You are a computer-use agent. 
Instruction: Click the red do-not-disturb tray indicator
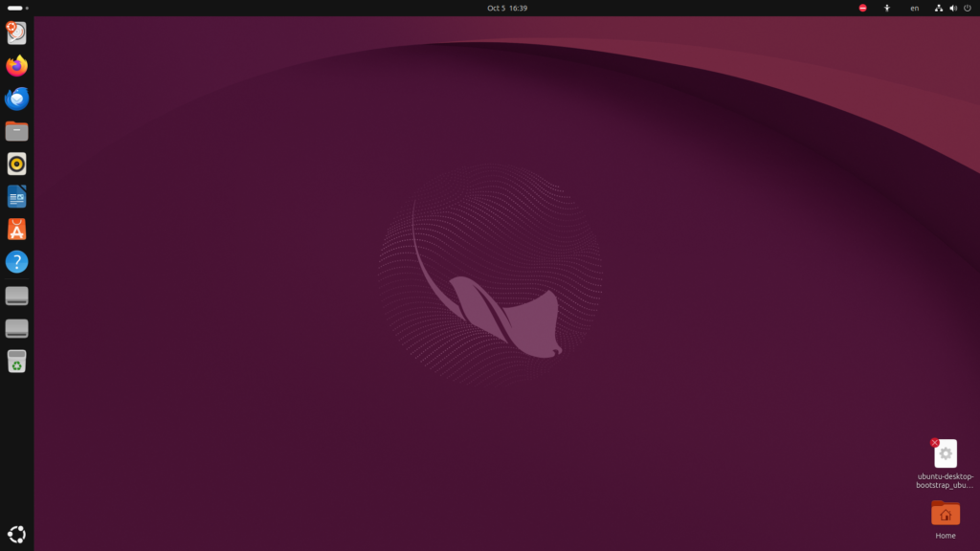coord(862,8)
